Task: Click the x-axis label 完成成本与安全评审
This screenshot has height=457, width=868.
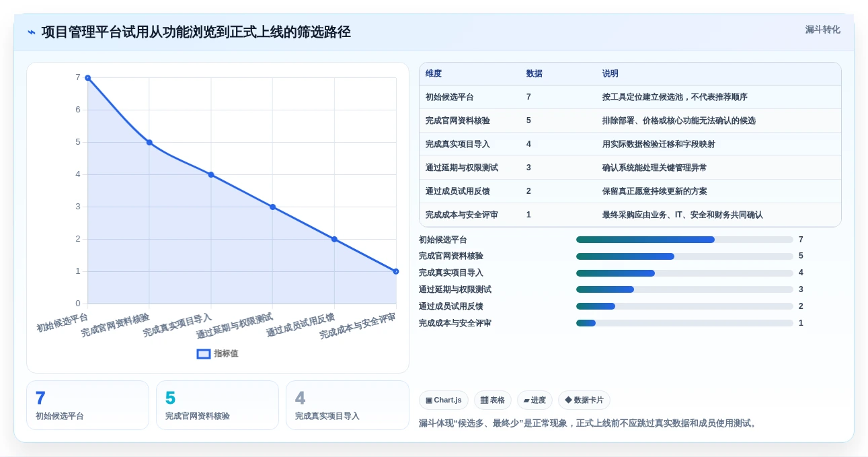Action: [358, 326]
